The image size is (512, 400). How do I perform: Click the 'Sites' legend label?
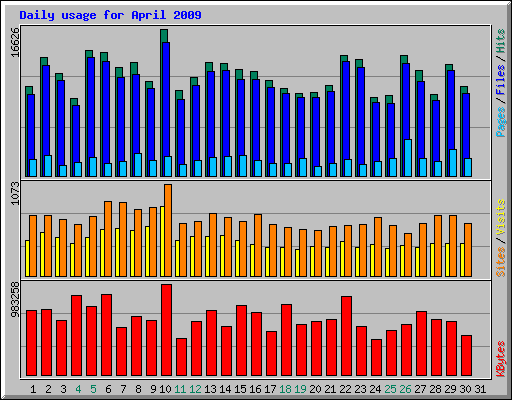tap(501, 262)
